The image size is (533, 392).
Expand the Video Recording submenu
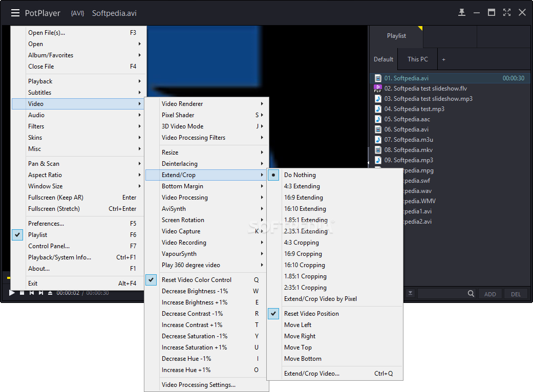(207, 243)
